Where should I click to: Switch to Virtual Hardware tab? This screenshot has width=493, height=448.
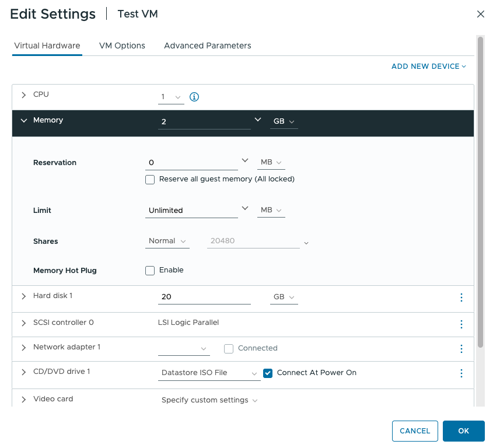(x=47, y=46)
